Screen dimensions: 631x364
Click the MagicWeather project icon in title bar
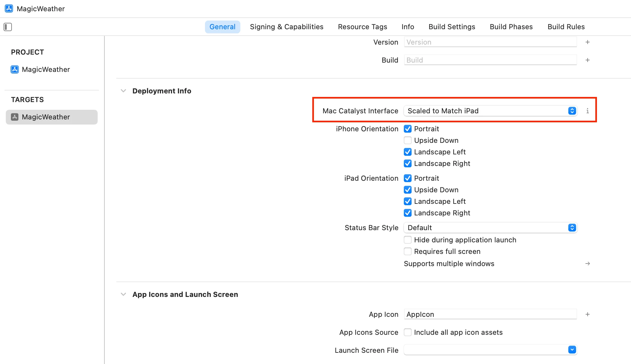(9, 9)
